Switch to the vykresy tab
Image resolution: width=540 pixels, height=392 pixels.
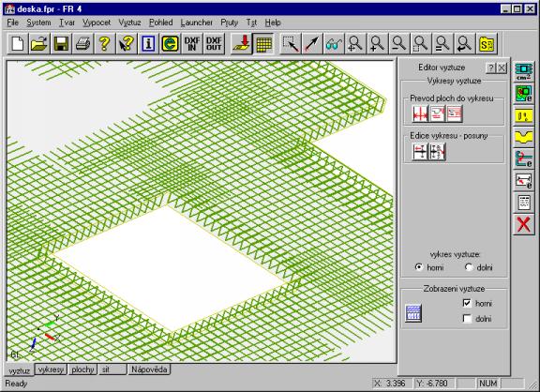(51, 369)
